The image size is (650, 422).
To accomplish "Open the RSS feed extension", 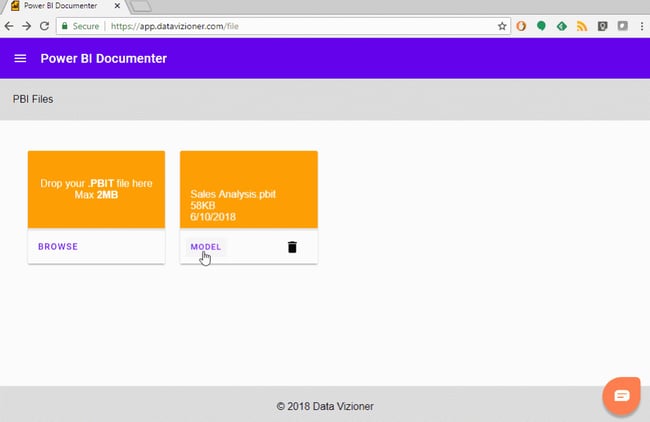I will point(582,26).
